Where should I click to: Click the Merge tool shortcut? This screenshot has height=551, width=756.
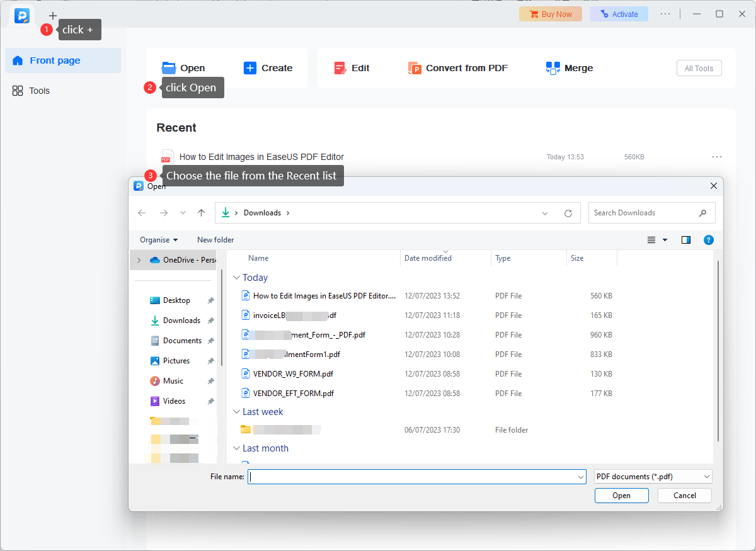[x=570, y=68]
